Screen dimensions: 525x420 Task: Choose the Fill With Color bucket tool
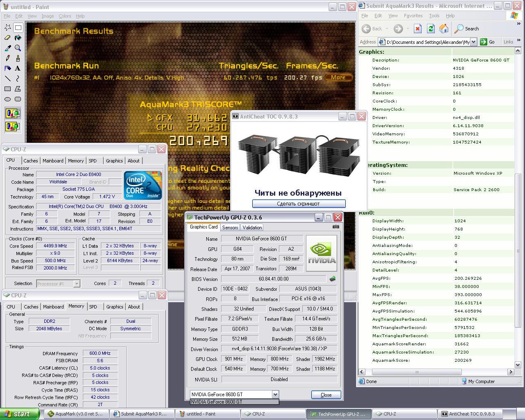coord(18,38)
